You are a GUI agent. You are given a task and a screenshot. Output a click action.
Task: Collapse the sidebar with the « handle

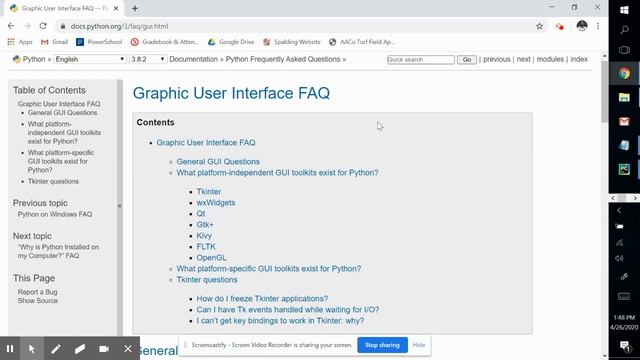120,206
